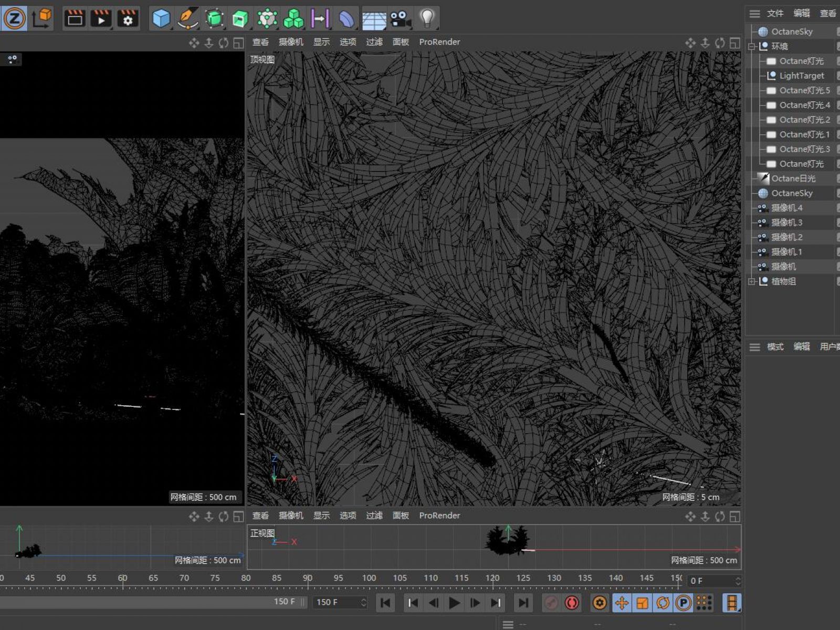Image resolution: width=840 pixels, height=630 pixels.
Task: Toggle the red Autokeying button
Action: [572, 603]
